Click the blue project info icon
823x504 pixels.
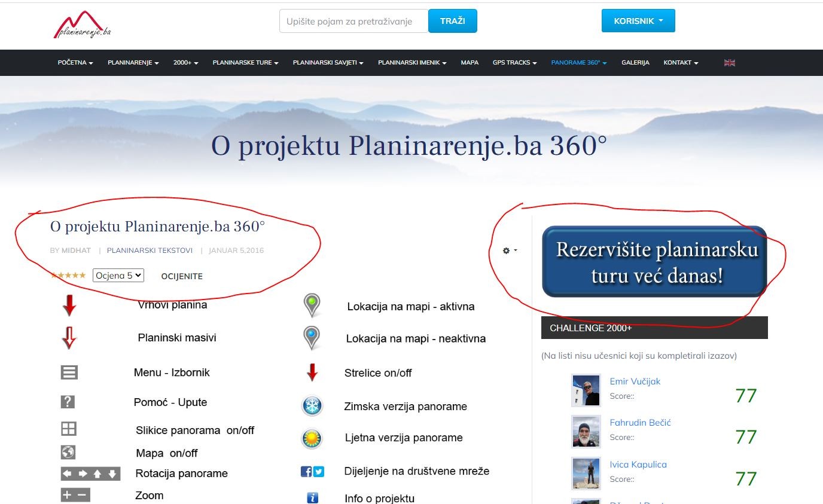pos(312,498)
